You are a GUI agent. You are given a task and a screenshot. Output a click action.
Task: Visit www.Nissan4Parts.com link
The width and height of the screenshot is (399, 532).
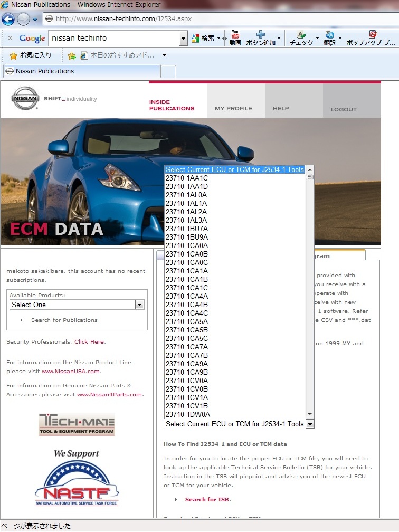point(110,395)
